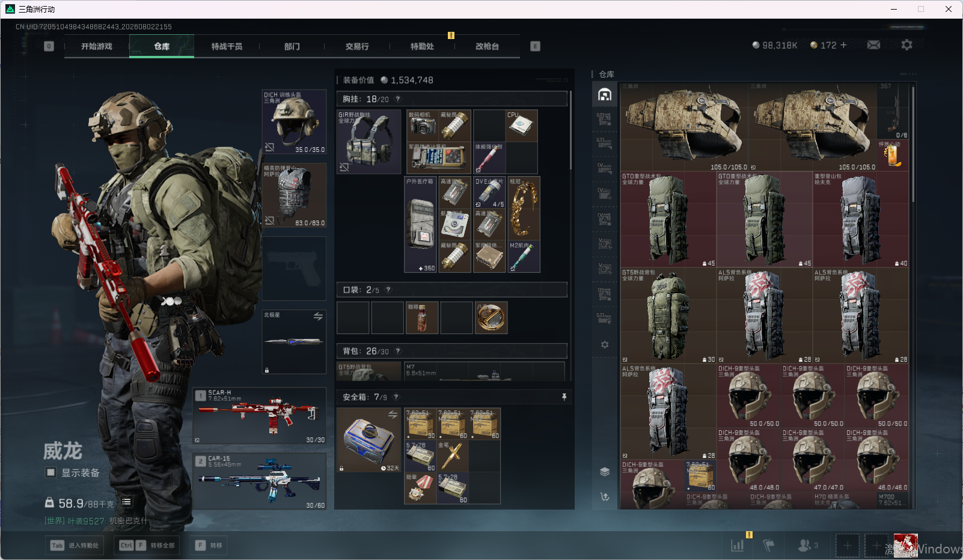Click the swap icon on the 北极星 knife slot

click(x=318, y=316)
